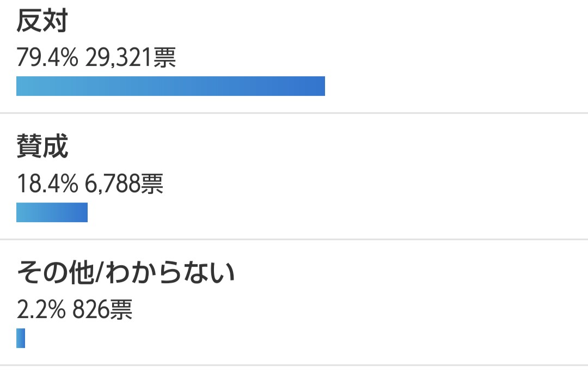Click the divider line beneath 賛成 bar
The height and width of the screenshot is (379, 588).
294,239
